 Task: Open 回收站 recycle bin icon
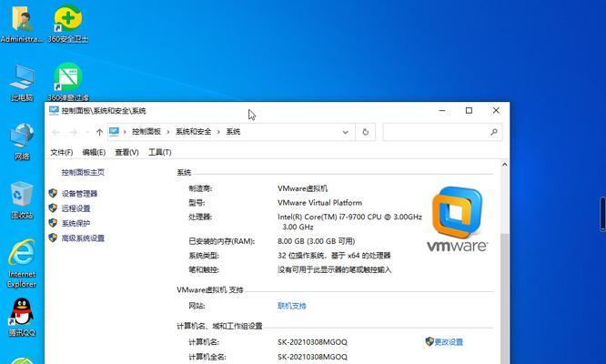point(22,200)
